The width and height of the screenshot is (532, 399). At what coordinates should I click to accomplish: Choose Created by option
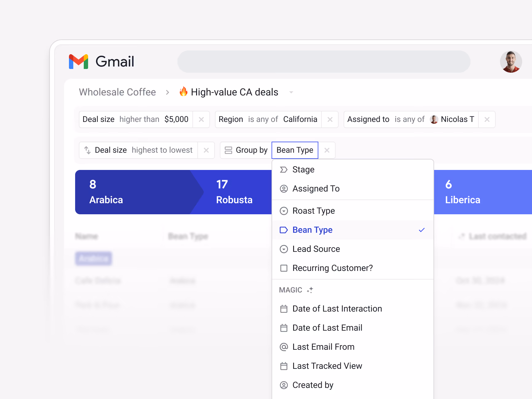[x=353, y=385]
